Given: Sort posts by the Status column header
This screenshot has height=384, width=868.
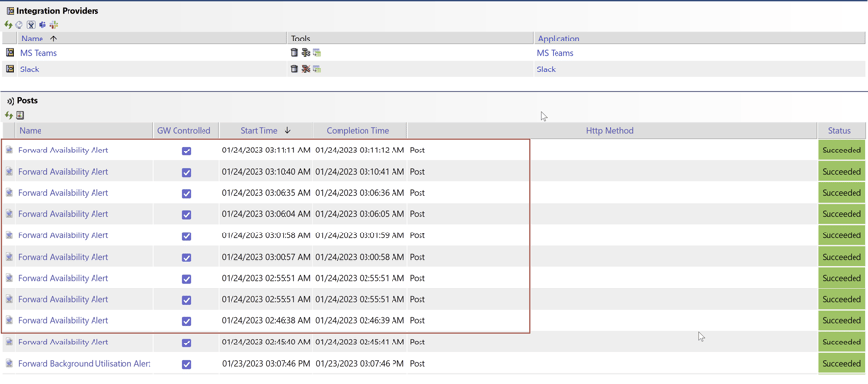Looking at the screenshot, I should coord(839,131).
